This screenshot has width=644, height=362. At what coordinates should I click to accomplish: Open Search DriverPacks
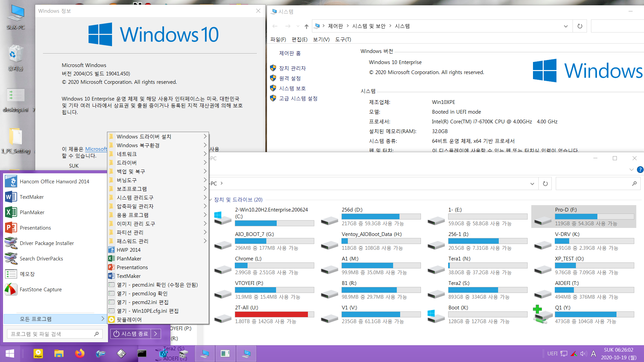[55, 258]
